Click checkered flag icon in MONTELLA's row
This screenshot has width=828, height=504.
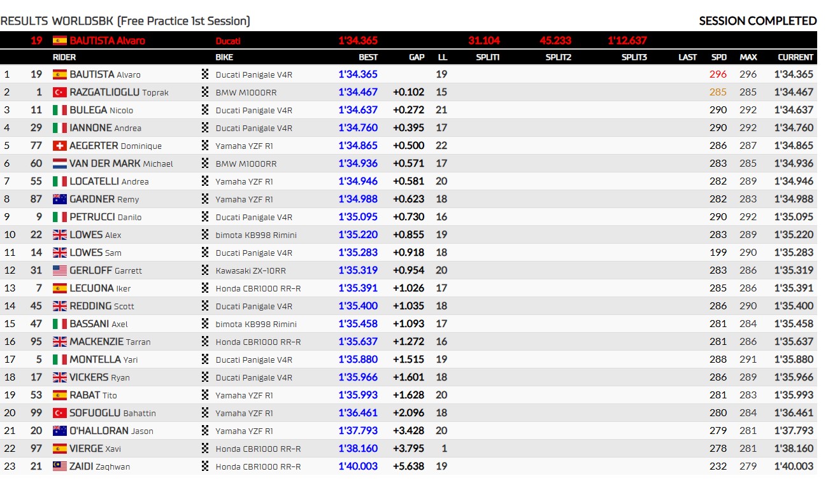(205, 360)
